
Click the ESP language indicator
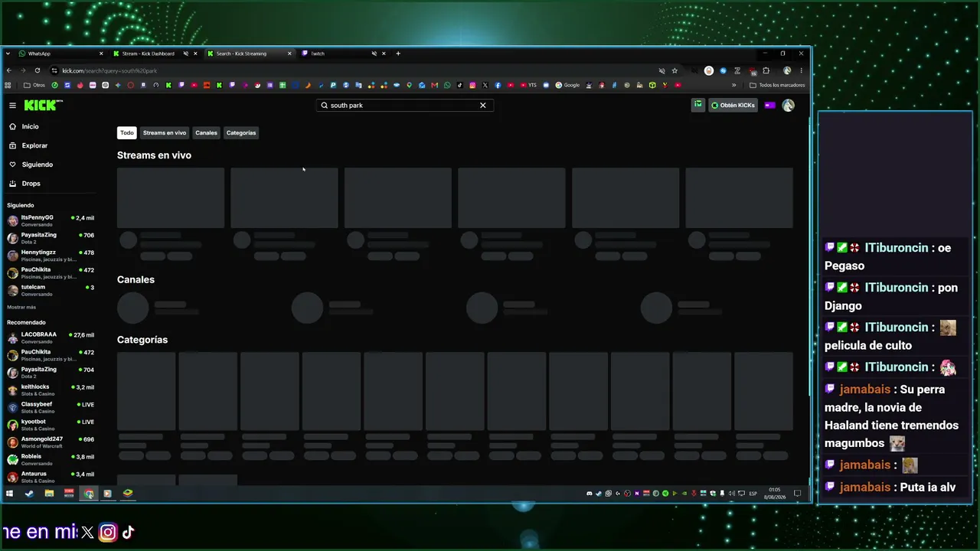coord(753,494)
